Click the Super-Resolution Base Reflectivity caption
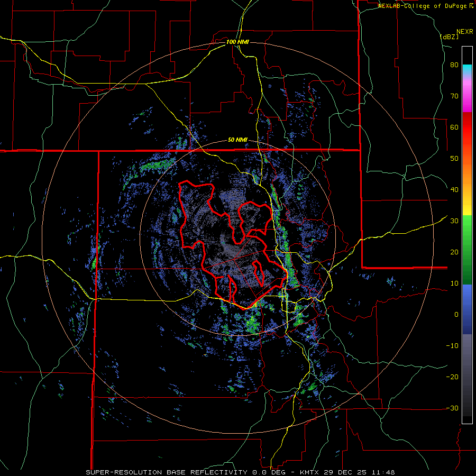The width and height of the screenshot is (476, 476). (241, 472)
